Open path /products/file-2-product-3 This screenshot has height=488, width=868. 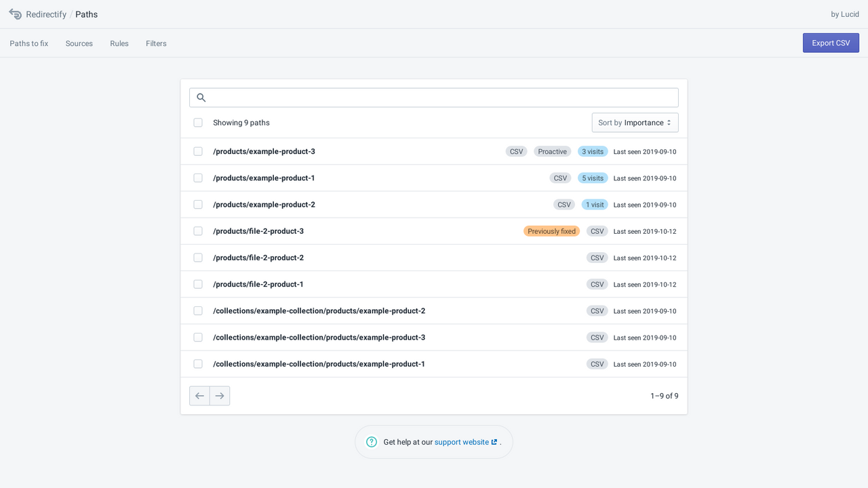click(258, 231)
